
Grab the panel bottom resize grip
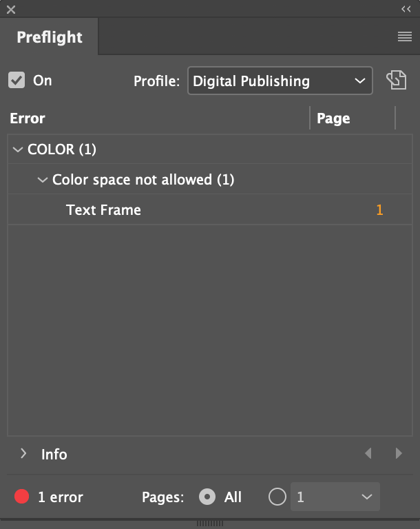(210, 523)
